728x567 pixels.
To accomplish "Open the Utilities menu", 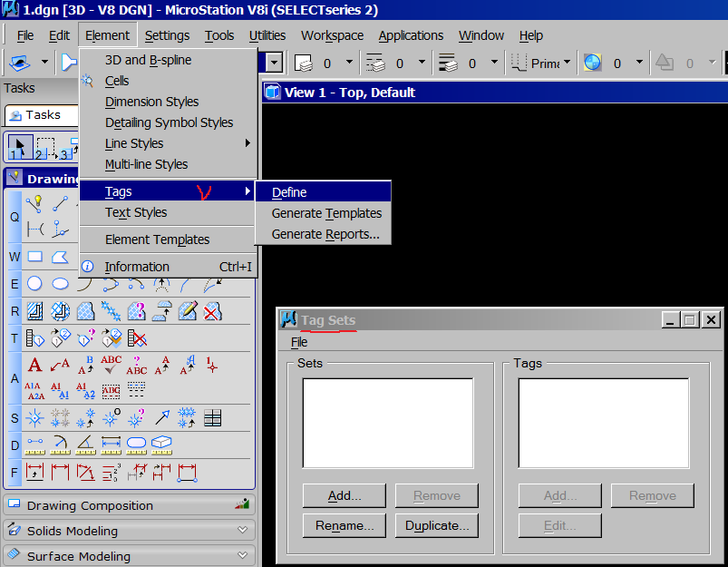I will coord(267,35).
